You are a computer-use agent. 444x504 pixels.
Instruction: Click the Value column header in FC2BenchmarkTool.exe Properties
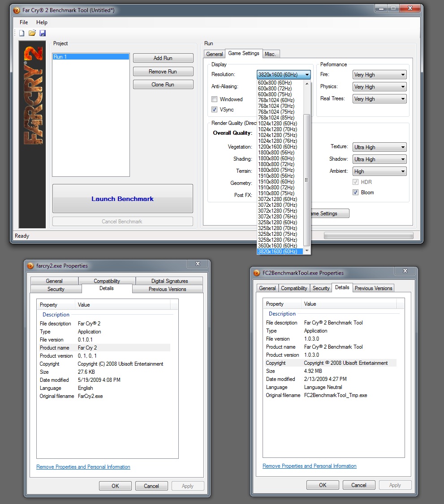(349, 304)
